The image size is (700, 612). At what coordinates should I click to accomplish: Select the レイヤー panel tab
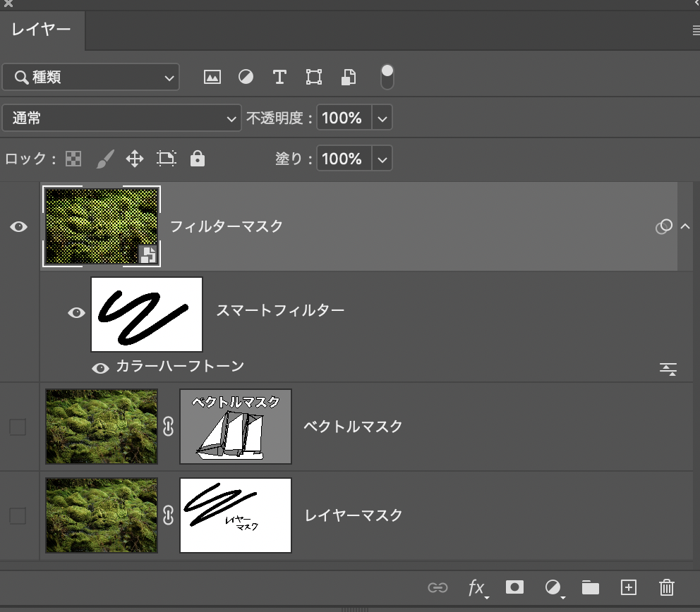[x=42, y=30]
